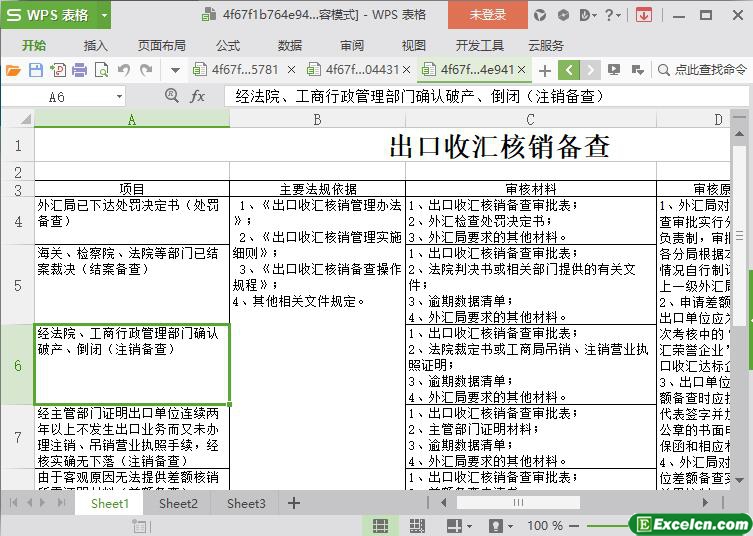Click the 点此查找命令 search box
753x536 pixels.
pyautogui.click(x=705, y=70)
